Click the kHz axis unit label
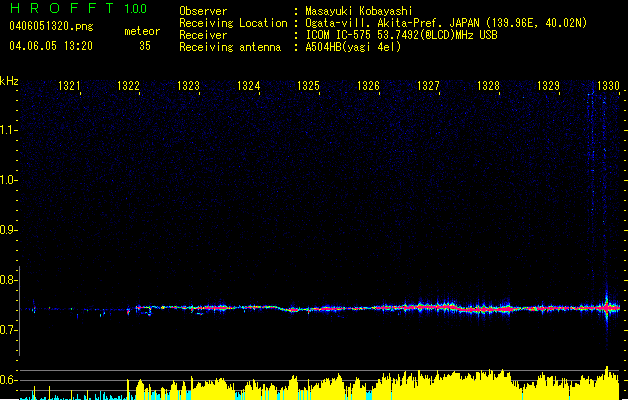This screenshot has height=400, width=629. coord(9,81)
